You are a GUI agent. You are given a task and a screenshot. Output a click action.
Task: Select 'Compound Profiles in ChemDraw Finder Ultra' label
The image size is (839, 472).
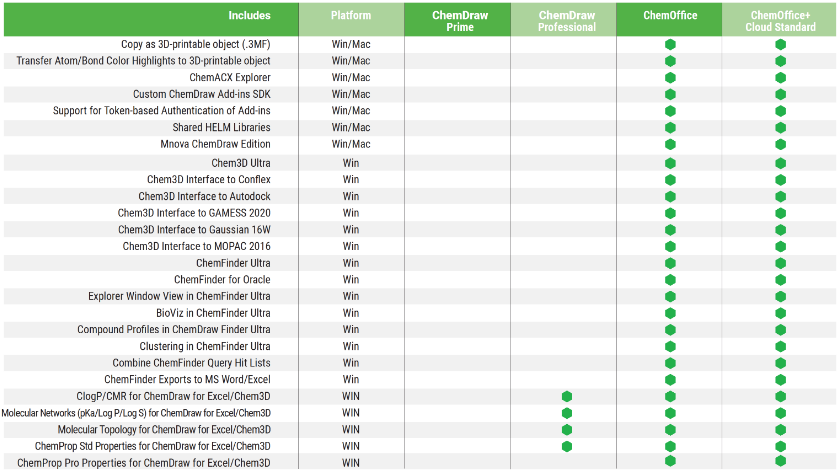(x=173, y=330)
